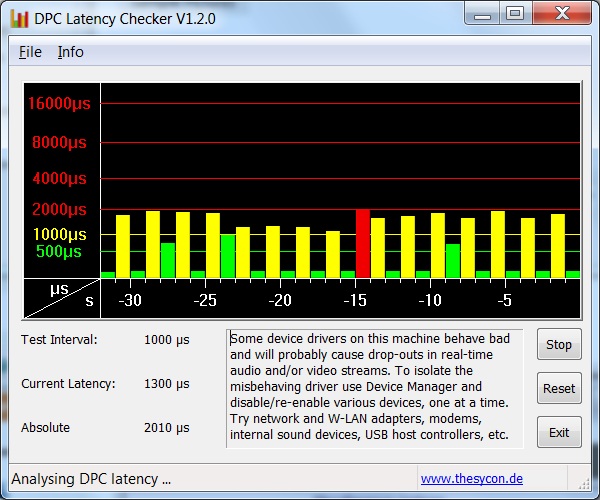Click inside the driver warning message text box

coord(375,388)
